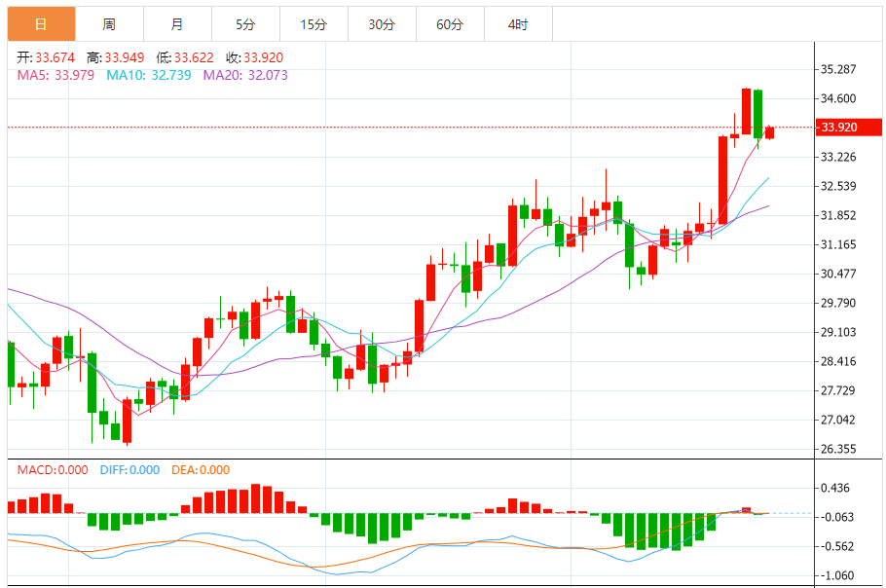Click the 31.165 price axis label
The image size is (886, 588).
pyautogui.click(x=838, y=244)
